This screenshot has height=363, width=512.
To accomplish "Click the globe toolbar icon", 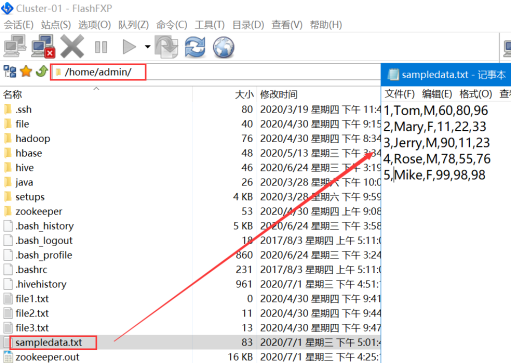I will 223,47.
